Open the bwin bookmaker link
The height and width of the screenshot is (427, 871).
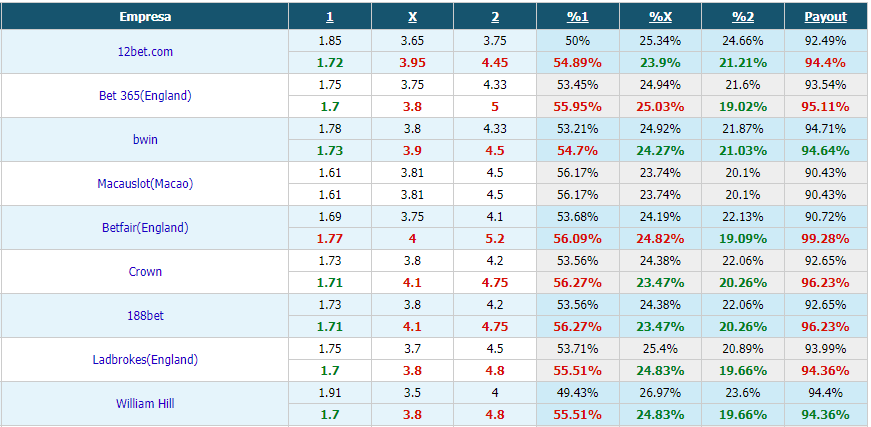[x=145, y=139]
